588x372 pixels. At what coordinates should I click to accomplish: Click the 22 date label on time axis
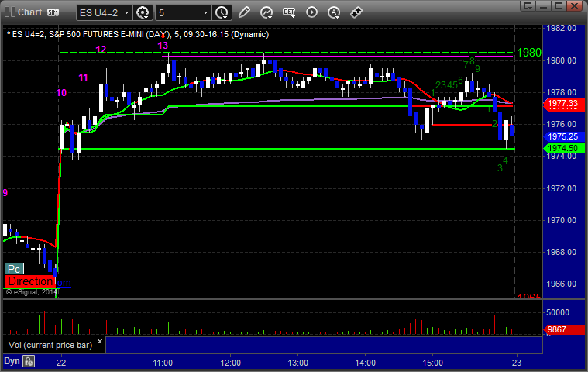point(61,363)
